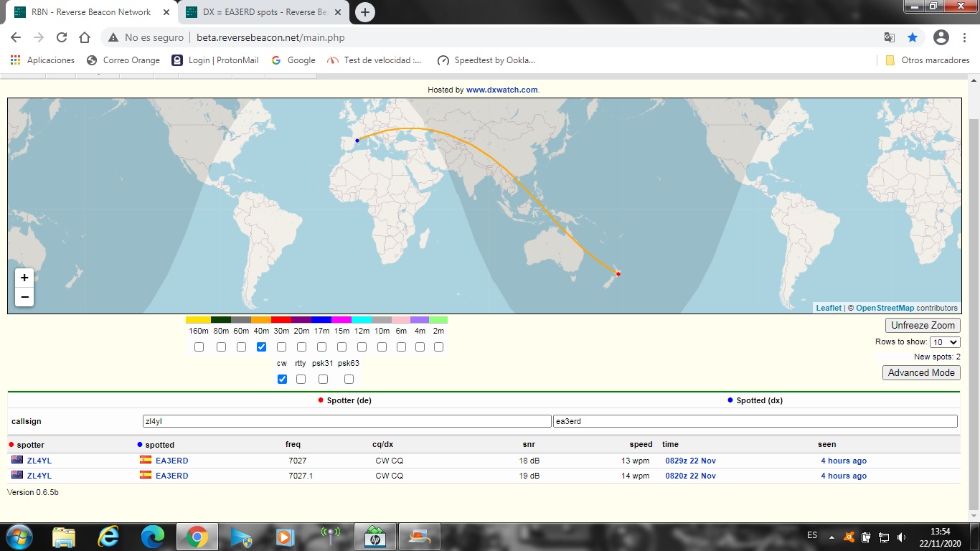
Task: Click the red ZL4YL spotter marker on map
Action: click(618, 273)
